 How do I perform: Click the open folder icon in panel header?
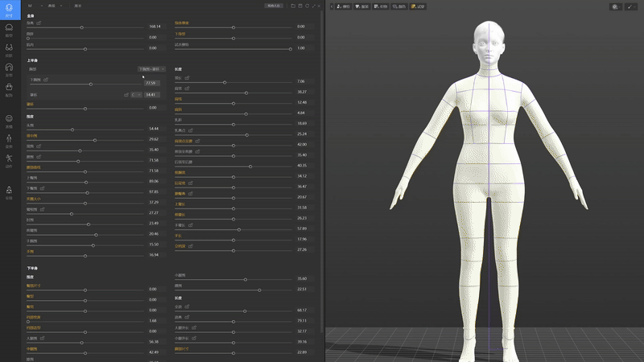[x=293, y=6]
